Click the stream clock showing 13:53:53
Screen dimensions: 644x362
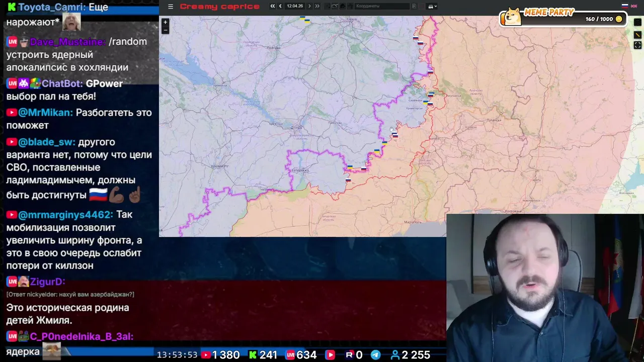[177, 355]
